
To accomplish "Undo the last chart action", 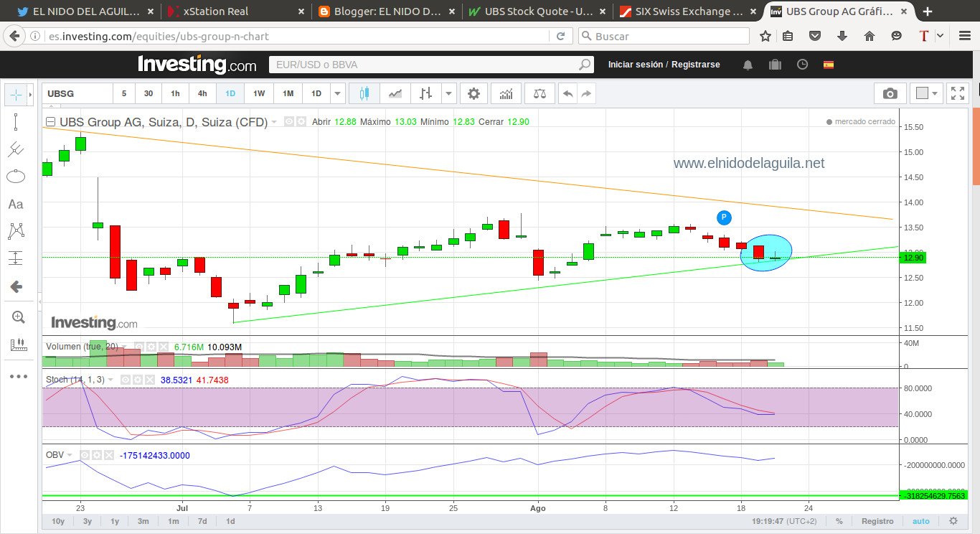I will pyautogui.click(x=568, y=93).
